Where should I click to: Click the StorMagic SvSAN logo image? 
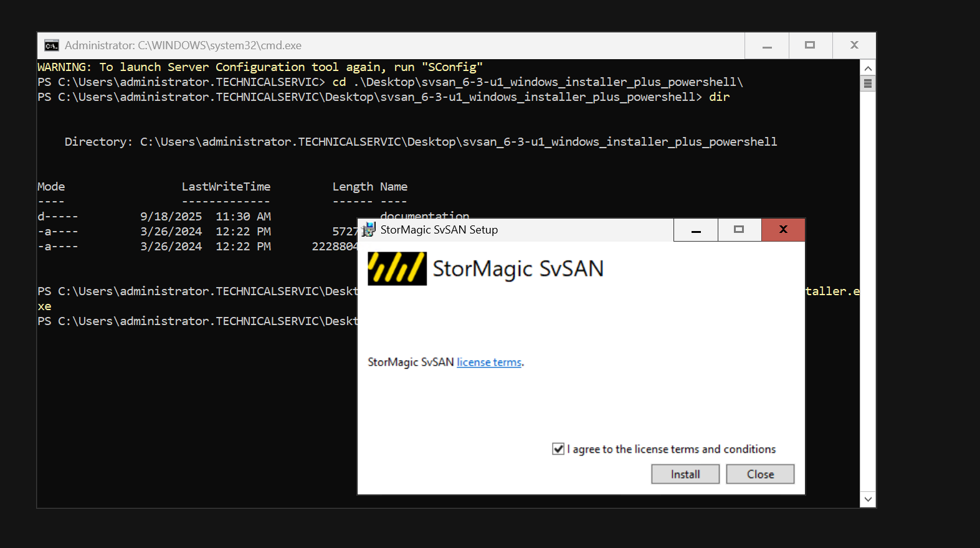click(x=397, y=268)
